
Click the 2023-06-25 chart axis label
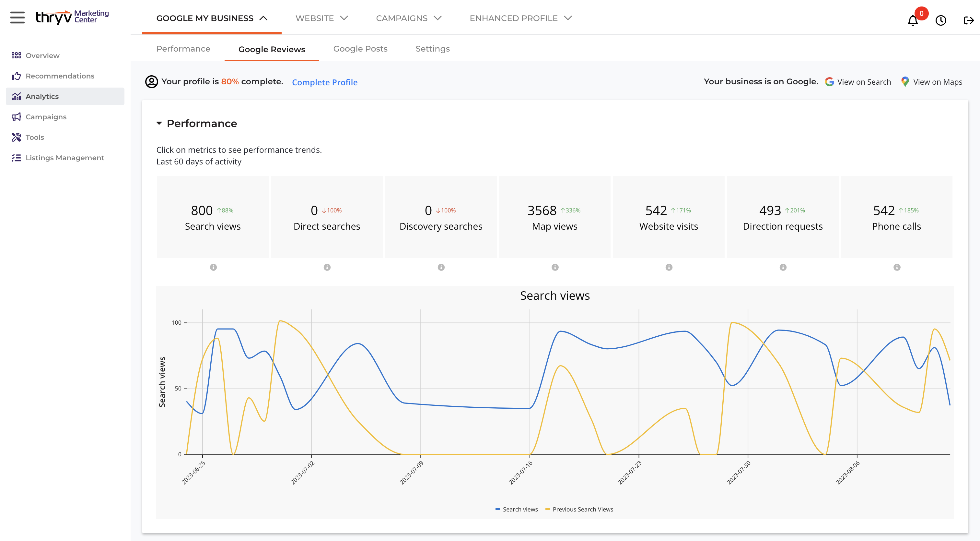193,473
